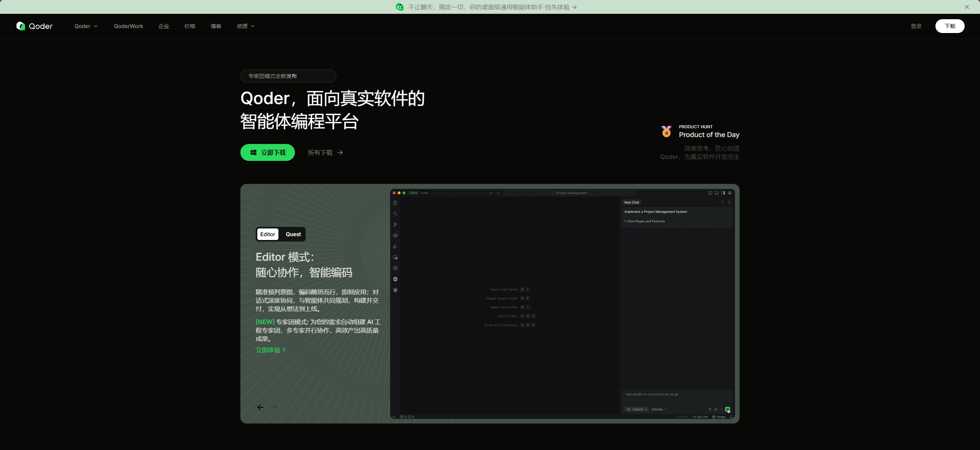Click the white 下载 button in header

(950, 26)
